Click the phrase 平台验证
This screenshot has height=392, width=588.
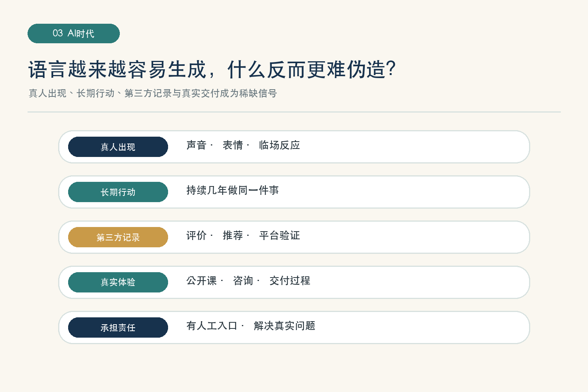279,235
